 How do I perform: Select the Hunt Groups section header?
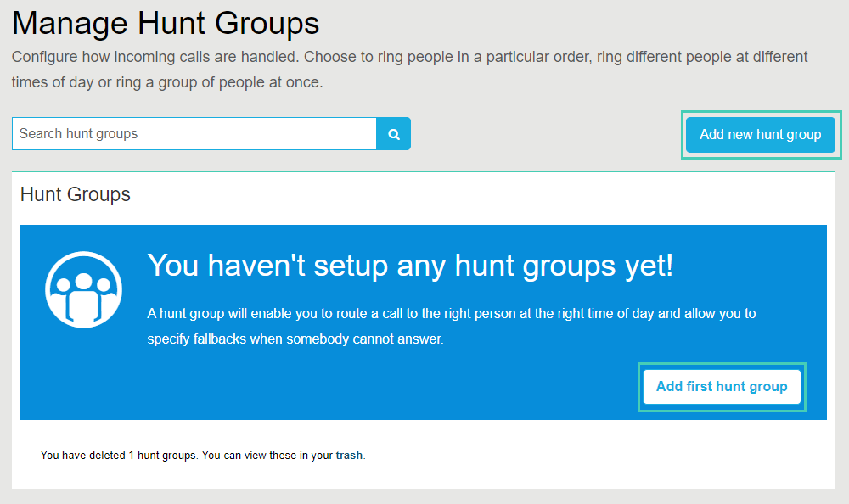pyautogui.click(x=75, y=194)
